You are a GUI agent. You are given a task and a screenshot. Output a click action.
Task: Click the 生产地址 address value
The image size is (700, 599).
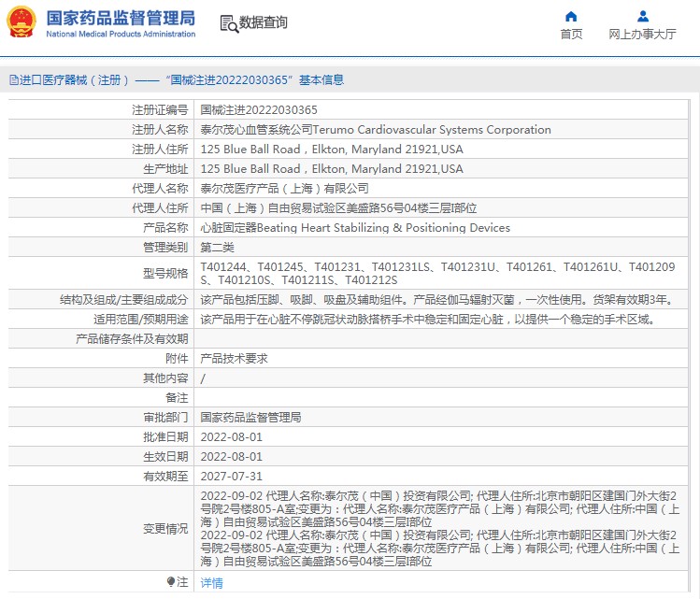click(x=332, y=169)
